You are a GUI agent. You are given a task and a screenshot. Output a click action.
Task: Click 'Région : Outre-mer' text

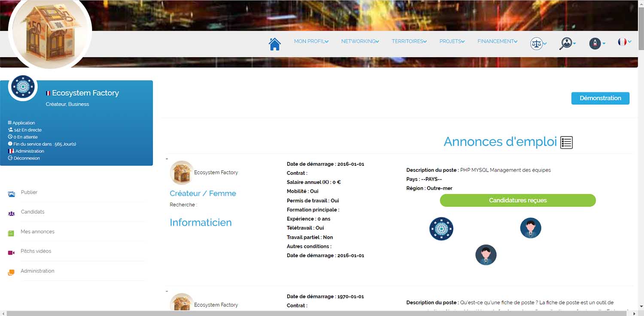pos(429,188)
